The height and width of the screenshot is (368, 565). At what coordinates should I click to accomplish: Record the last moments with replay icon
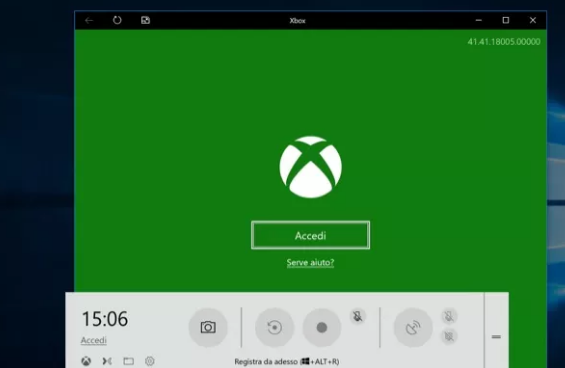point(274,327)
